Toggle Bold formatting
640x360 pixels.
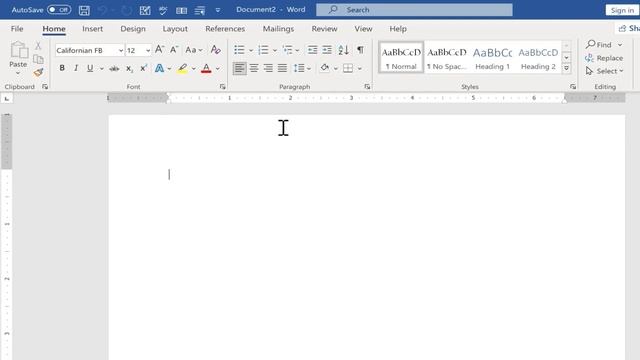click(x=62, y=68)
